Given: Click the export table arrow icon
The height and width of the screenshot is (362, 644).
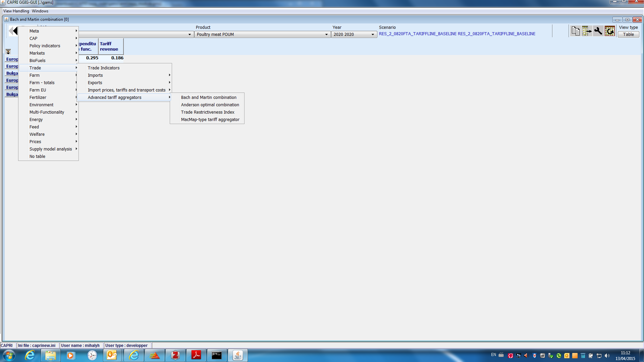Looking at the screenshot, I should click(587, 31).
